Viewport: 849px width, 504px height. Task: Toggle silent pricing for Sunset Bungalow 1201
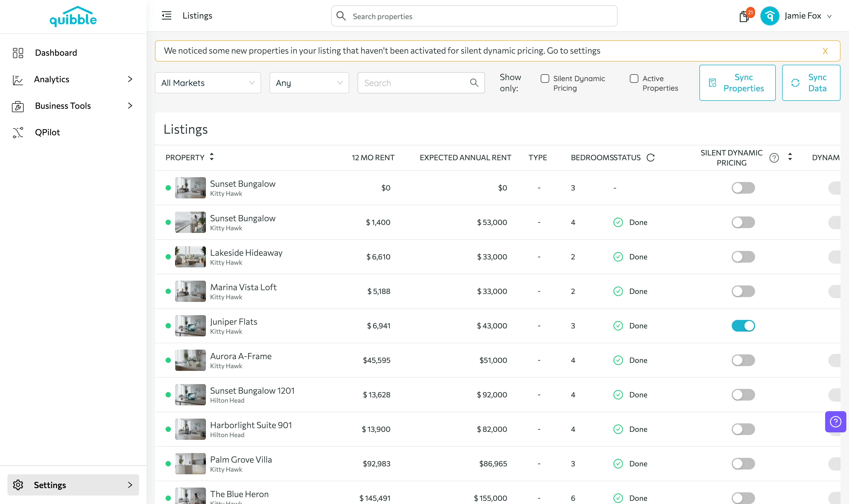743,395
